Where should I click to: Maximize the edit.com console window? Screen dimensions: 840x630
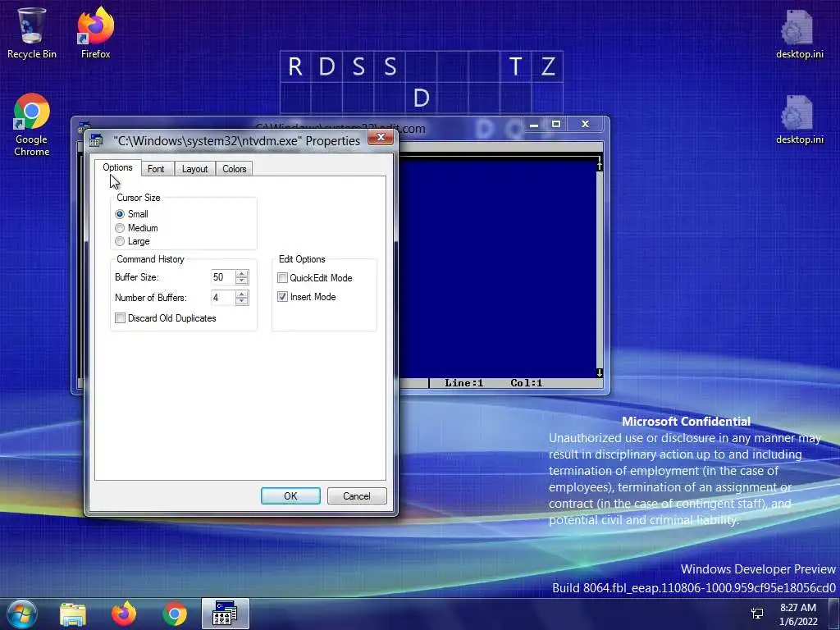pyautogui.click(x=556, y=125)
